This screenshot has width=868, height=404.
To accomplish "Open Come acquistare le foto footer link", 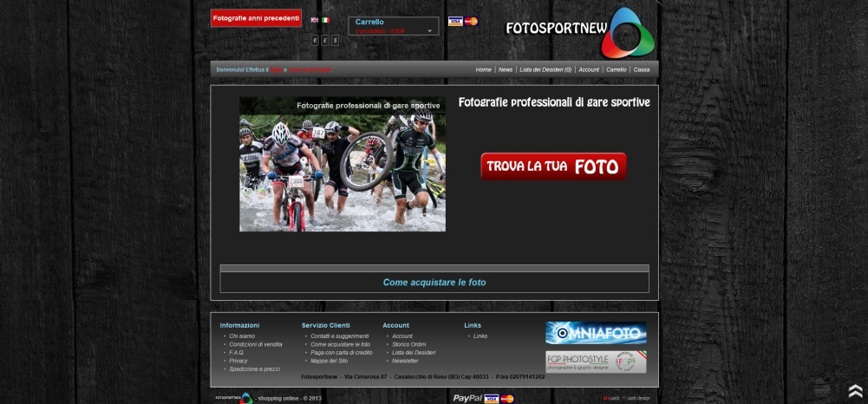I will pos(341,344).
